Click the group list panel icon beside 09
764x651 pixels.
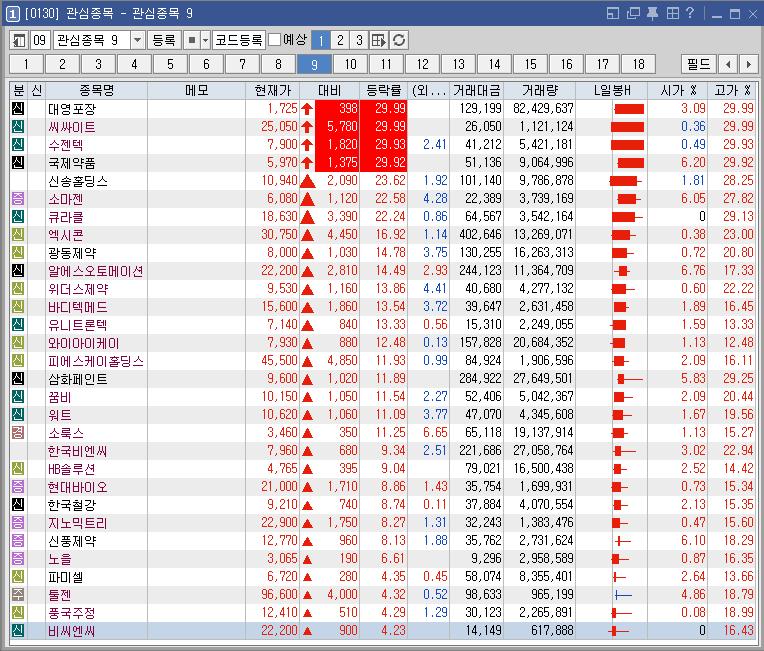pos(19,40)
